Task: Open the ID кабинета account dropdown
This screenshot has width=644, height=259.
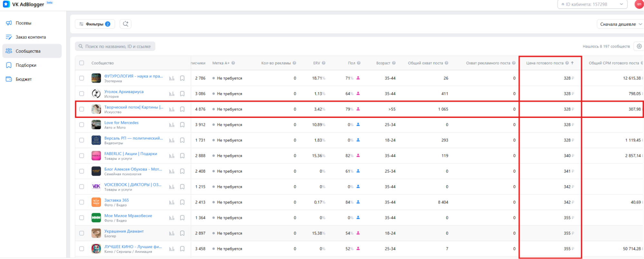Action: click(592, 5)
